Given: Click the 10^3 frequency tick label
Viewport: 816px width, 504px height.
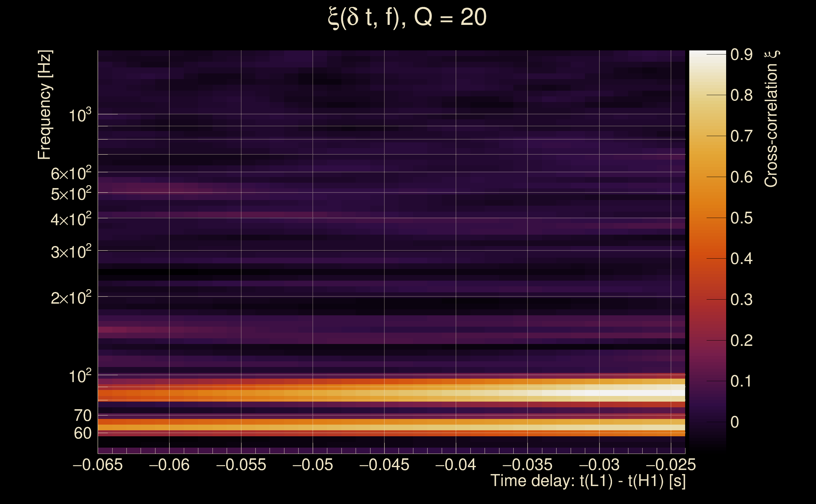Looking at the screenshot, I should click(x=79, y=115).
